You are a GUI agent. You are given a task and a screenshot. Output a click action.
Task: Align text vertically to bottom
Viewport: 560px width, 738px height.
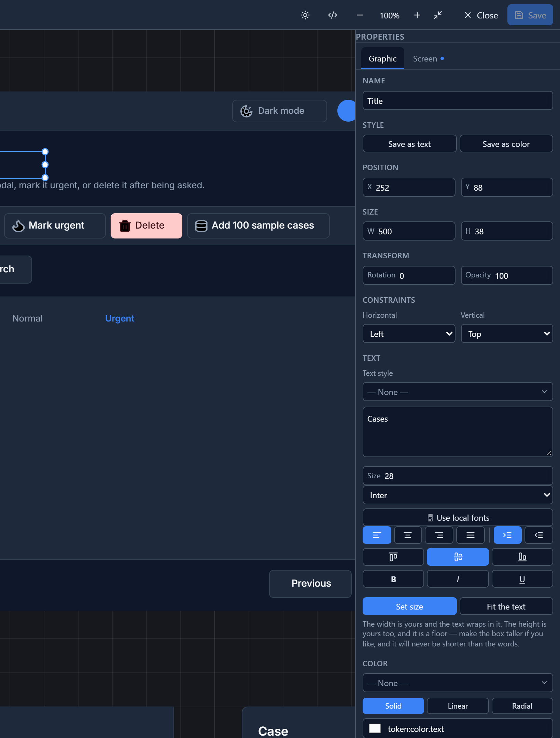522,557
